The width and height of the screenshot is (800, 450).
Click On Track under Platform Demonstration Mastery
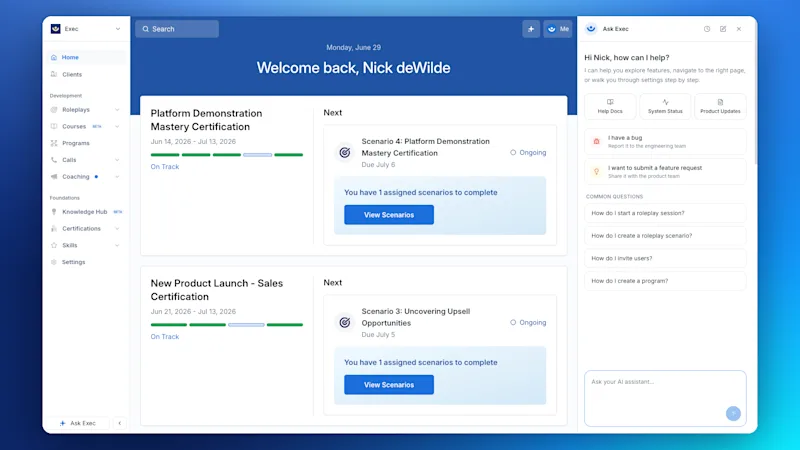(165, 167)
